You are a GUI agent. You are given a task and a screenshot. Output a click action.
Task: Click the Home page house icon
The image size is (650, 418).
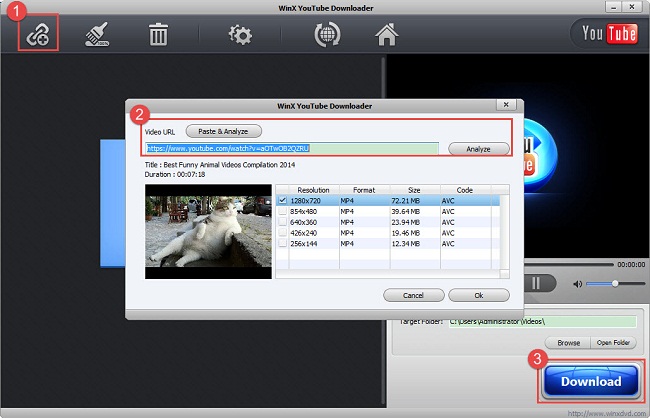point(386,34)
